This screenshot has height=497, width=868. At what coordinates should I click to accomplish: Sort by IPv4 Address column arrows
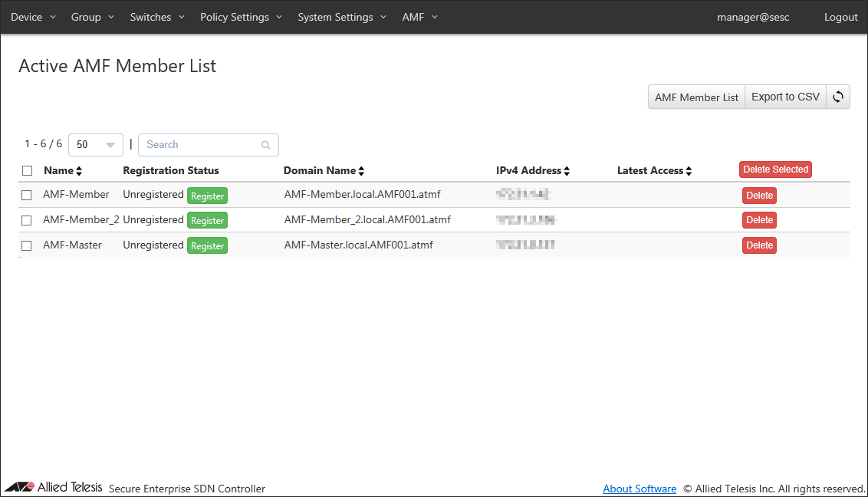tap(567, 171)
